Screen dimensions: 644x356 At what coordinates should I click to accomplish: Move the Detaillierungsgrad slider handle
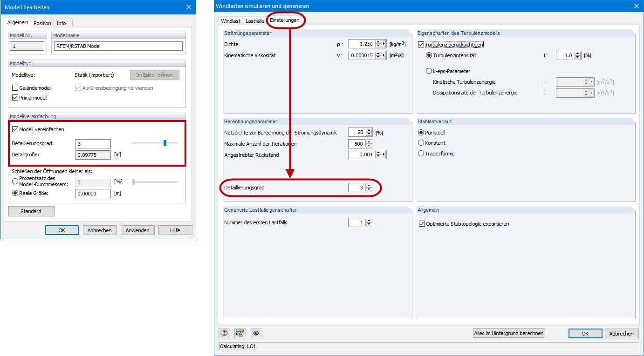point(164,143)
